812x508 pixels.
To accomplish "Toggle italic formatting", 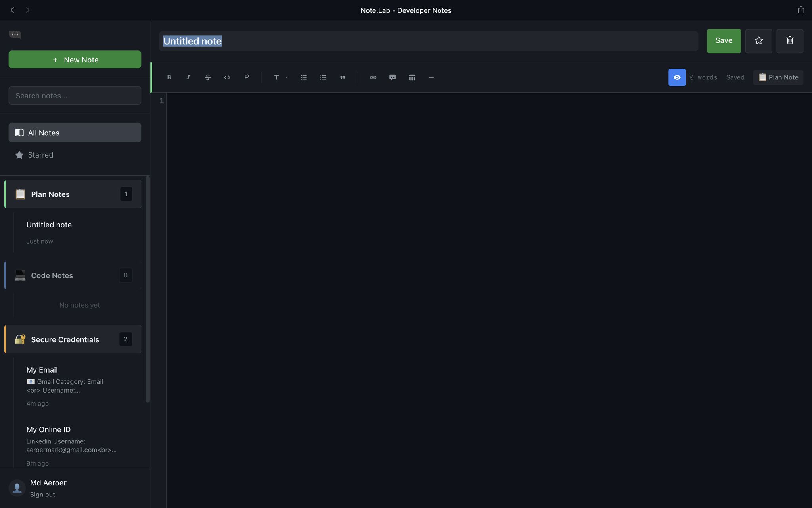I will click(x=188, y=77).
